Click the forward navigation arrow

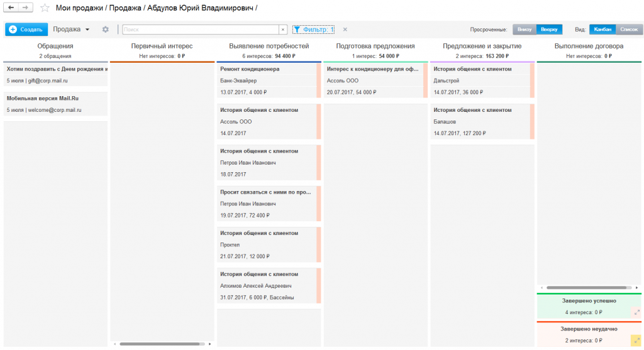click(25, 7)
